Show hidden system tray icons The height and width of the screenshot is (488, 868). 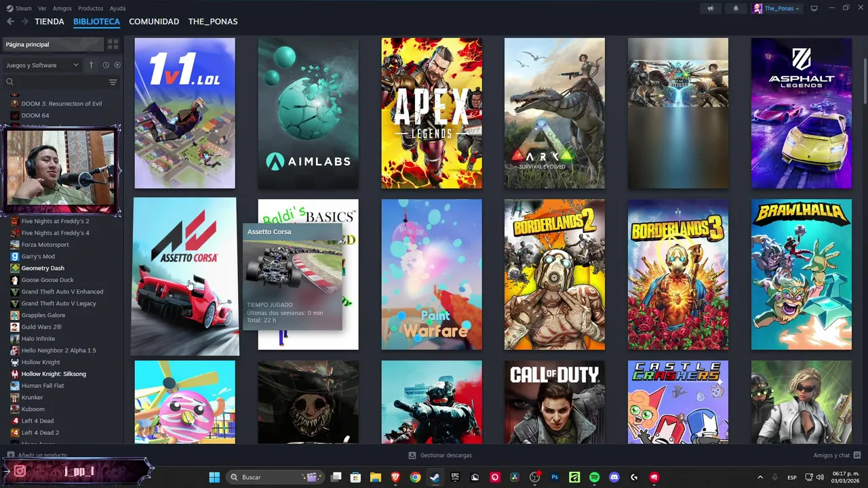760,477
